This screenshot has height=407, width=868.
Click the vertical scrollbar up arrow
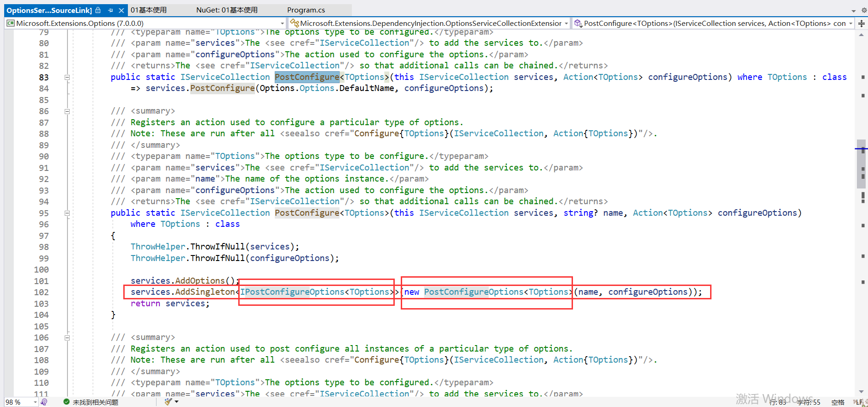tap(861, 35)
